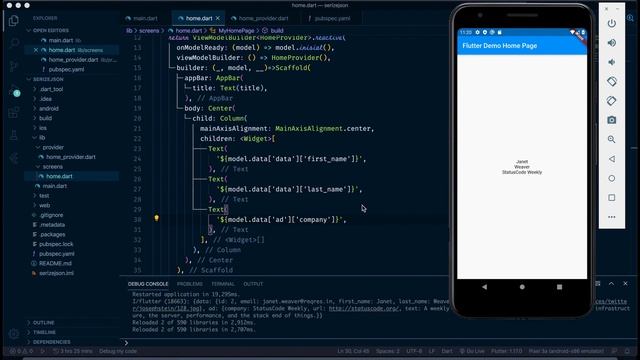The image size is (640, 360).
Task: Open serizejson.iml in the file tree
Action: [56, 273]
